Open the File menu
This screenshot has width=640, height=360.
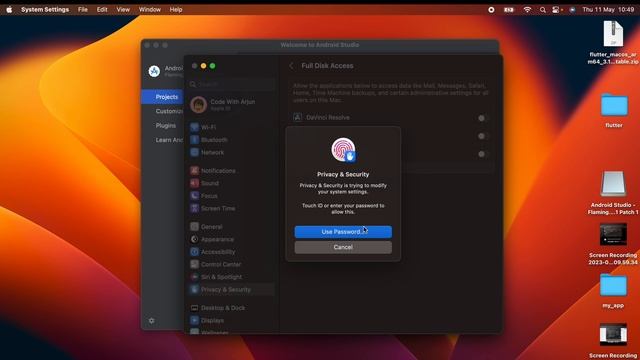(x=83, y=9)
